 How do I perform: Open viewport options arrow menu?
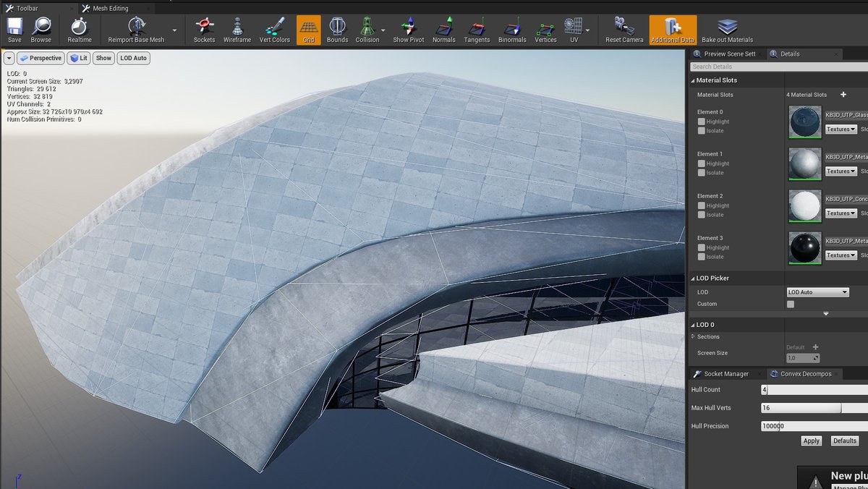click(x=9, y=58)
